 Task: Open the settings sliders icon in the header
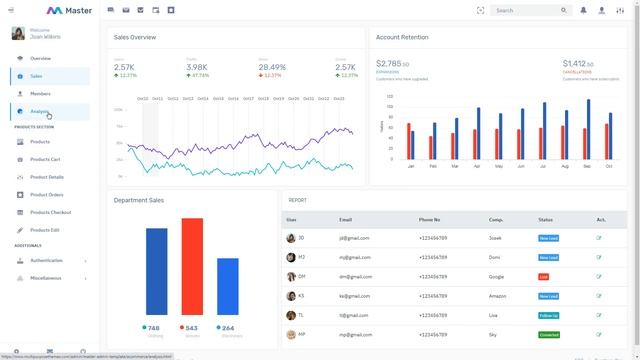620,11
